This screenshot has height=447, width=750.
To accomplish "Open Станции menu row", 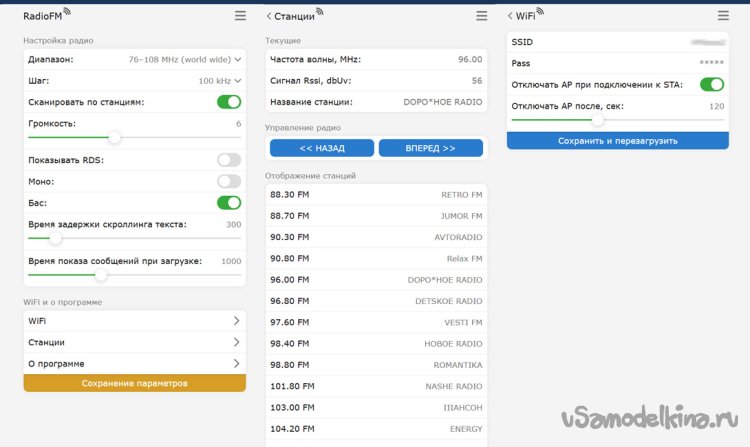I will (x=133, y=342).
